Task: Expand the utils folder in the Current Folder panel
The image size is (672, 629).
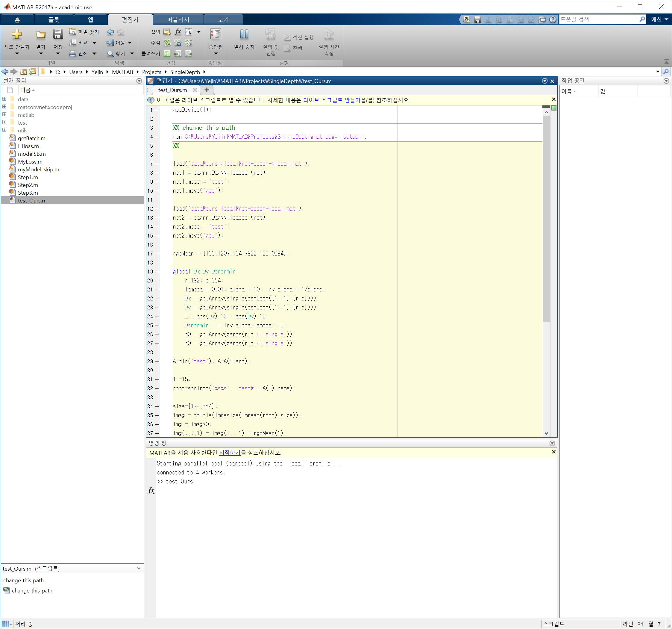Action: coord(4,130)
